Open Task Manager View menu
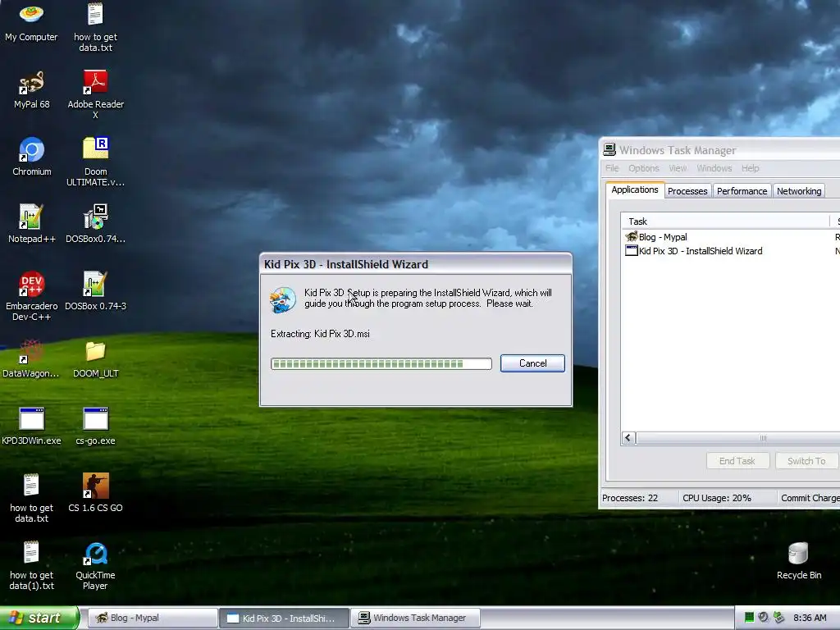This screenshot has width=840, height=630. [x=678, y=168]
